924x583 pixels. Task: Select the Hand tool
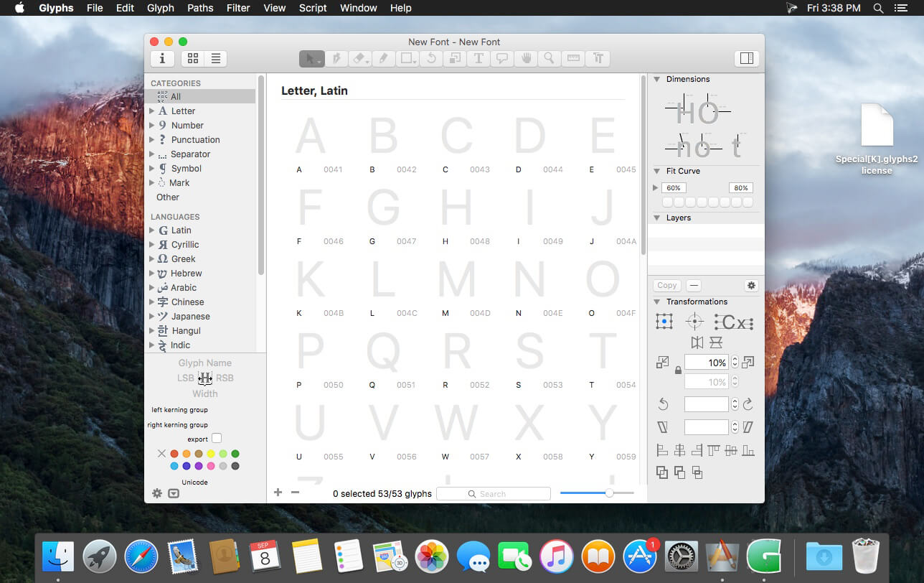pyautogui.click(x=526, y=59)
